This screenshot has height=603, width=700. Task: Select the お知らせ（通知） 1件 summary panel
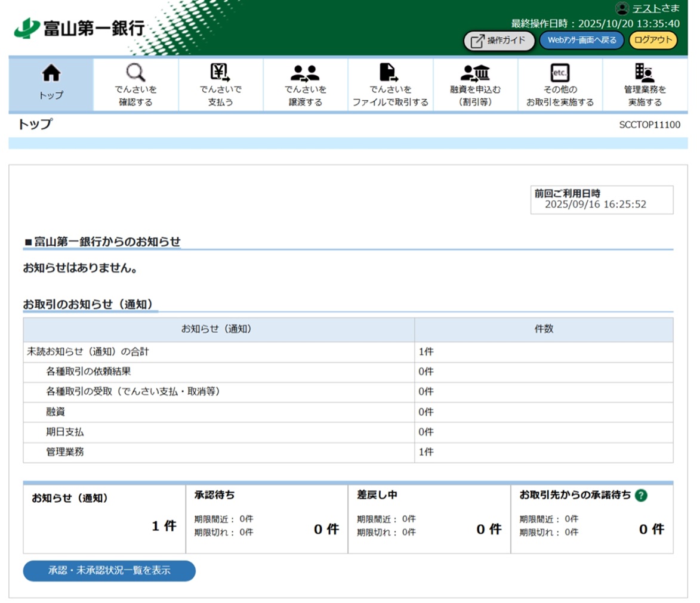pyautogui.click(x=104, y=518)
